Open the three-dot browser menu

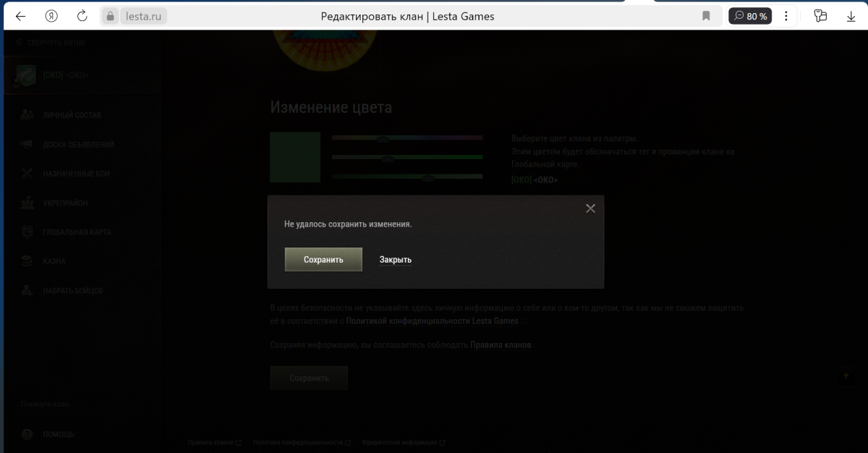[x=786, y=16]
